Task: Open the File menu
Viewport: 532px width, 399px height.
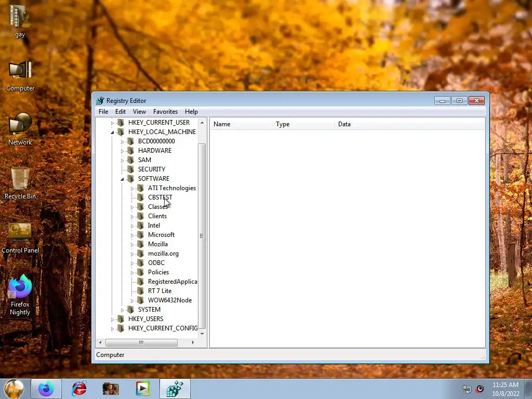Action: [x=103, y=112]
